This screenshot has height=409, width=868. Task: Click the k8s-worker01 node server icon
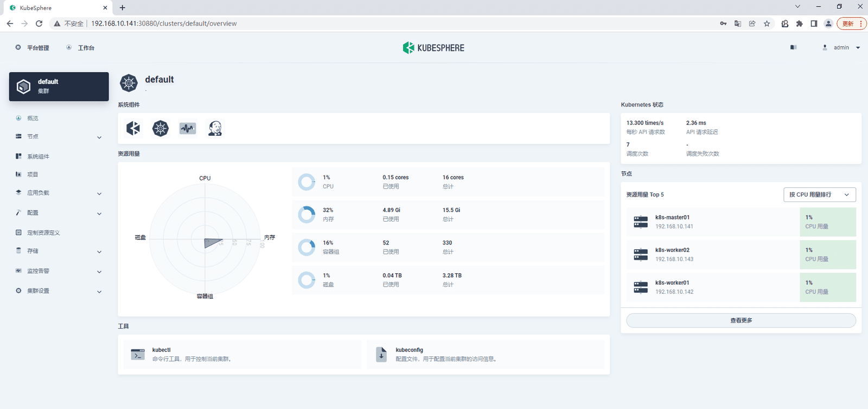coord(641,287)
